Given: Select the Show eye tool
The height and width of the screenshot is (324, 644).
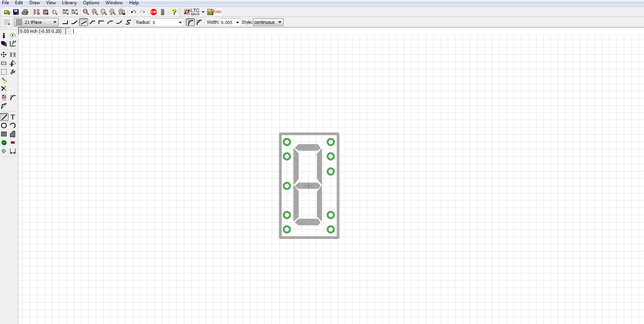Looking at the screenshot, I should point(13,35).
